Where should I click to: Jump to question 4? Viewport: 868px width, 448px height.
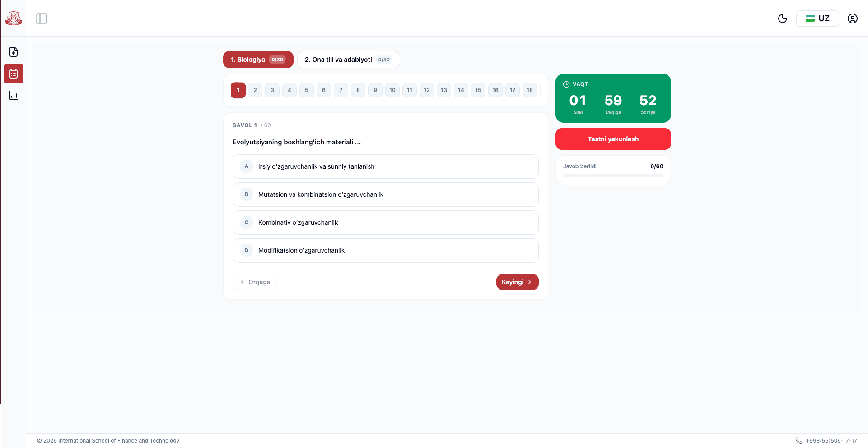[x=289, y=90]
